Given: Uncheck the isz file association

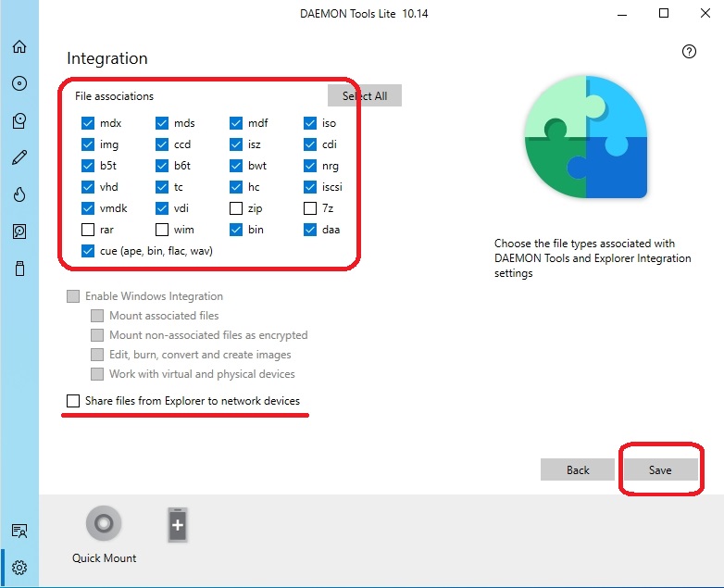Looking at the screenshot, I should point(236,144).
